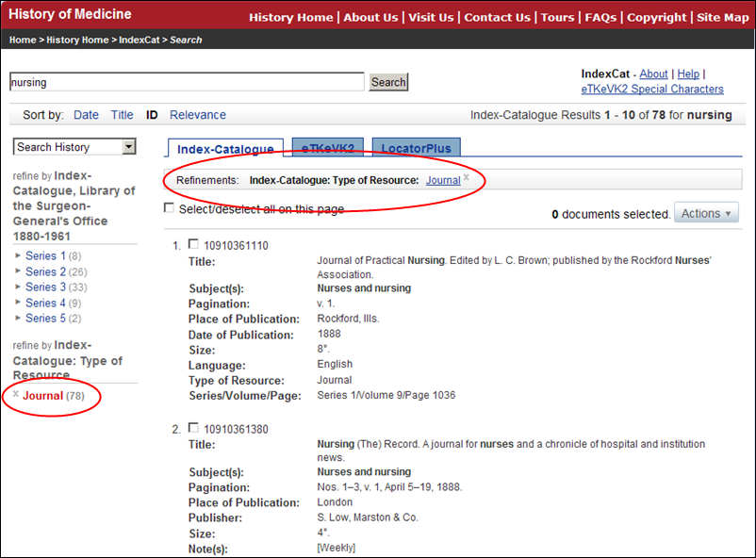Expand Series 2 triangle arrow
Image resolution: width=756 pixels, height=558 pixels.
18,271
